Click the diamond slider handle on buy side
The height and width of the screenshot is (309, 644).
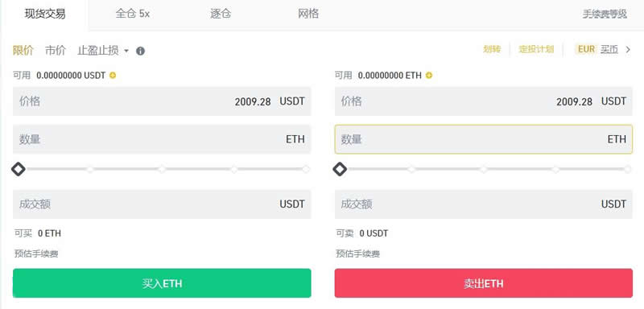(19, 169)
